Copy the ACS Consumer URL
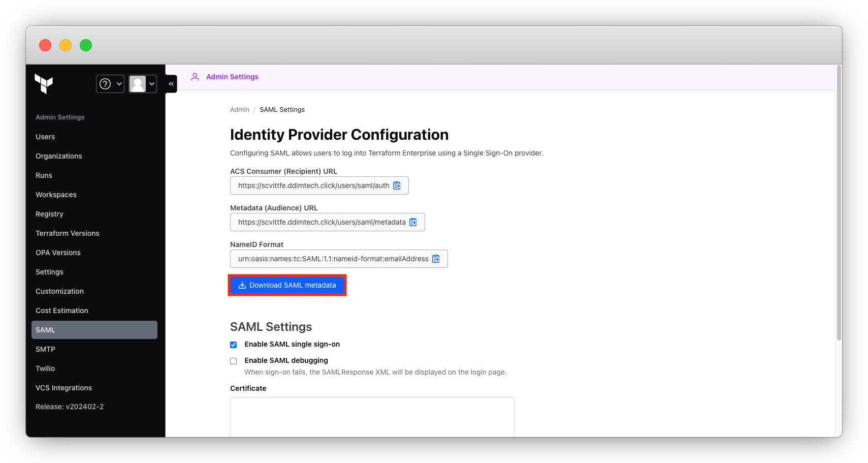The height and width of the screenshot is (463, 868). click(397, 186)
